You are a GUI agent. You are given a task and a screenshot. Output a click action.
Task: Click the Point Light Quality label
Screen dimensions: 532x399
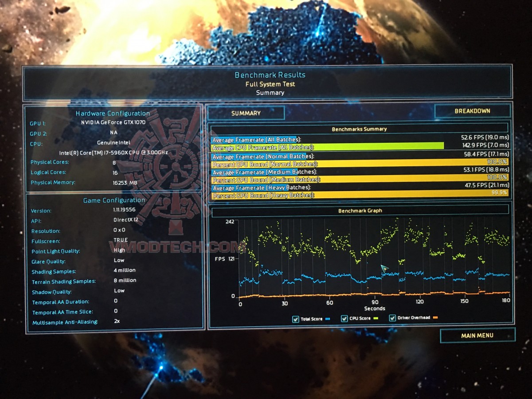click(x=56, y=251)
